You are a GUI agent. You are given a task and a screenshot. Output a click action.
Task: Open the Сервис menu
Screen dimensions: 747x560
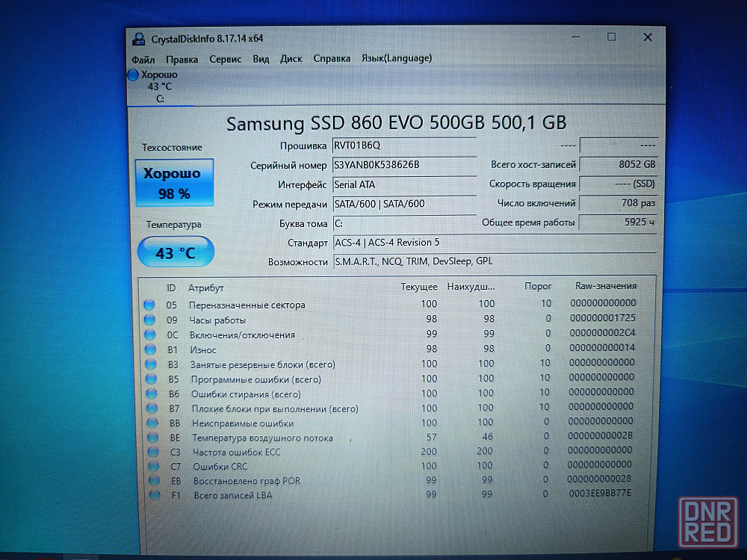coord(225,59)
